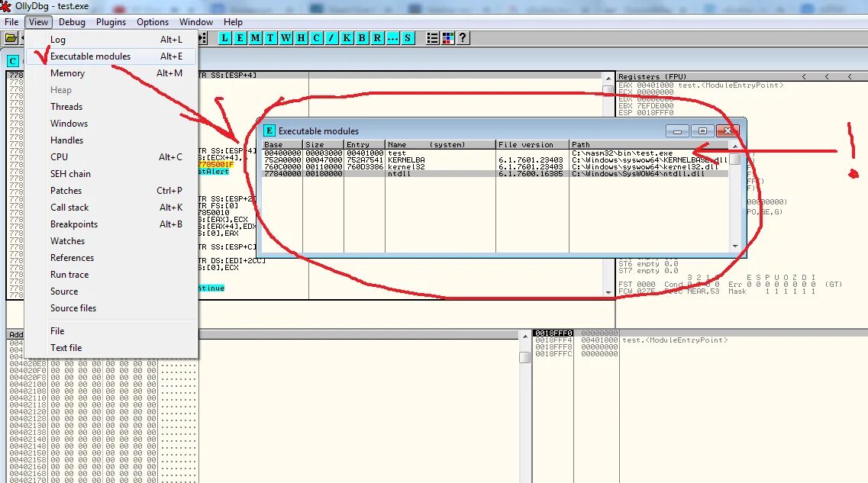Choose Windows in the View menu

pos(111,124)
